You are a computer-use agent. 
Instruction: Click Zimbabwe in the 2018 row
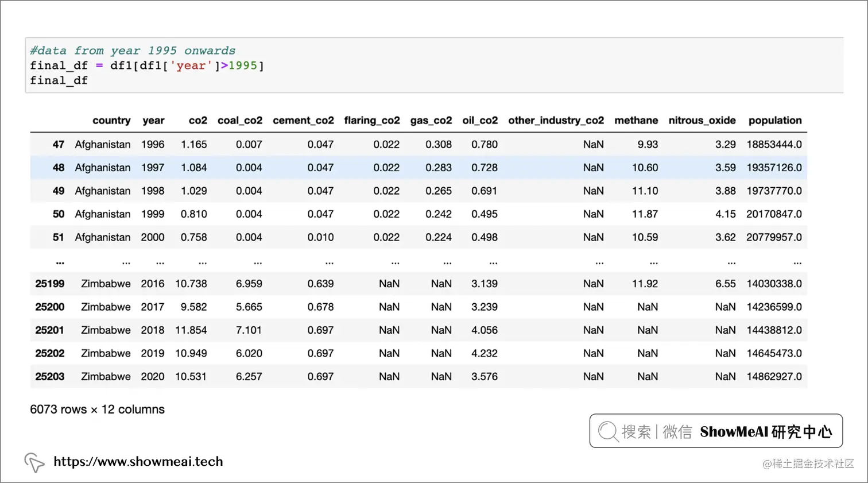tap(106, 330)
